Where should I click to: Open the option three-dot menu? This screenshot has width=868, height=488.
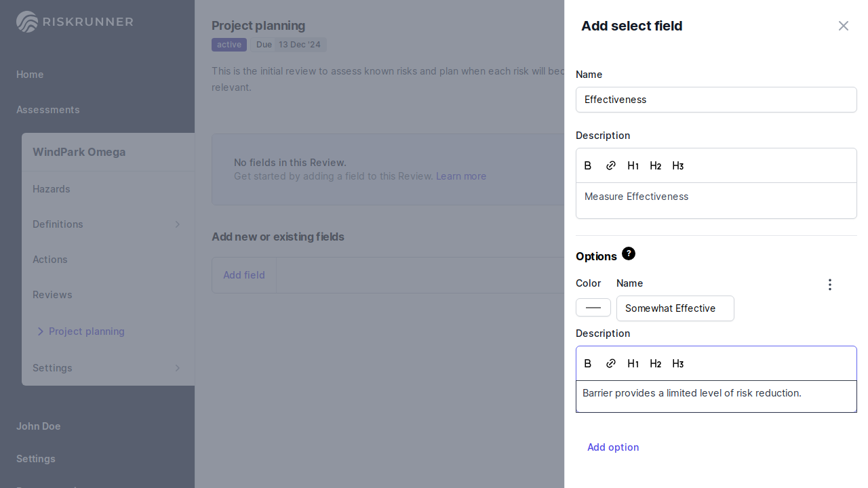point(829,285)
